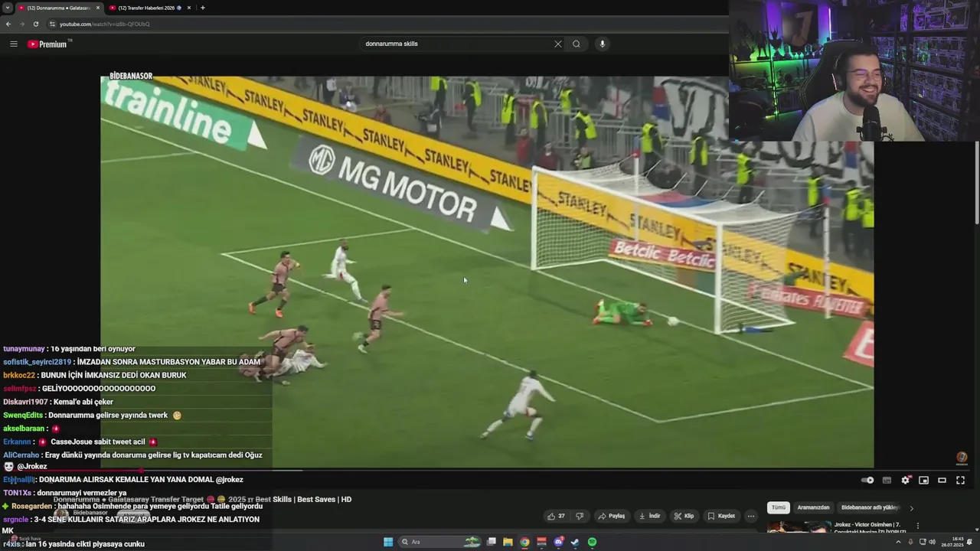Open the red app icon beside File Explorer
The height and width of the screenshot is (551, 980).
pos(541,542)
